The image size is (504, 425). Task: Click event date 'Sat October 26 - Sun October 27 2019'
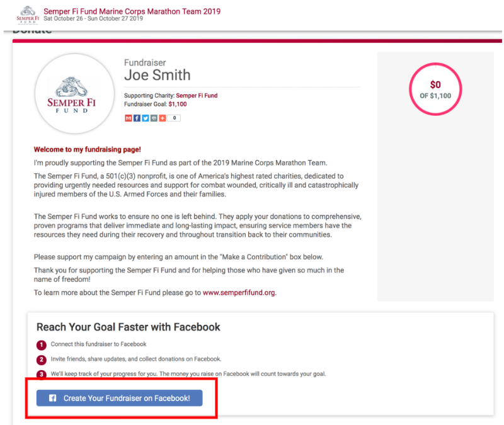coord(93,19)
